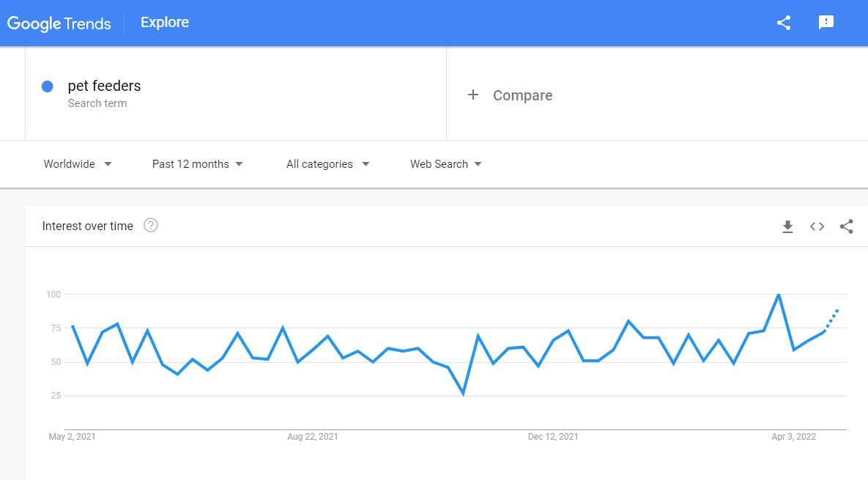Click the share icon in the header
This screenshot has height=480, width=868.
(x=783, y=23)
